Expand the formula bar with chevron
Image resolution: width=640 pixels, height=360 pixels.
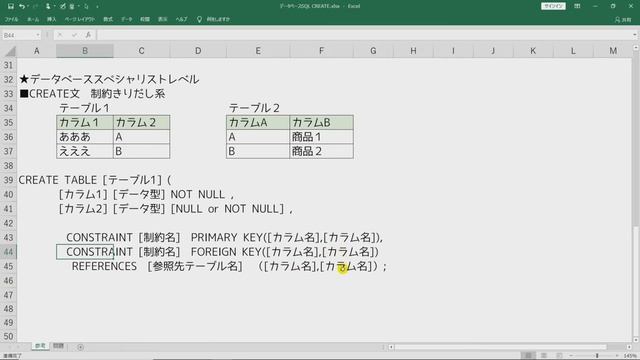[634, 35]
